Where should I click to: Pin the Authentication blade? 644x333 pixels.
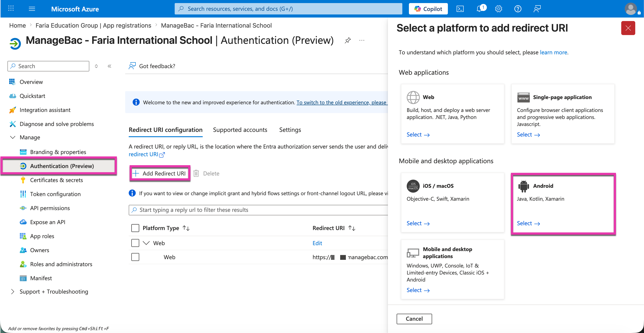347,40
